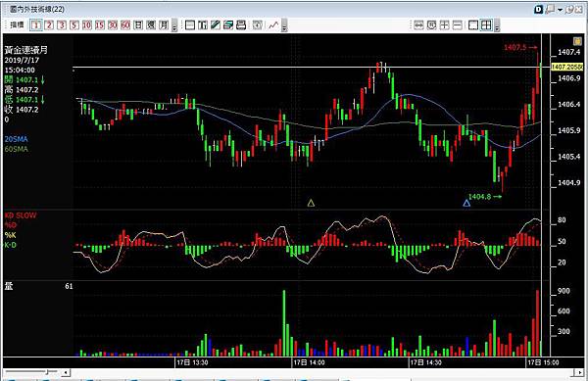The width and height of the screenshot is (588, 381).
Task: Click the 黃金連續月 symbol name
Action: pyautogui.click(x=25, y=50)
